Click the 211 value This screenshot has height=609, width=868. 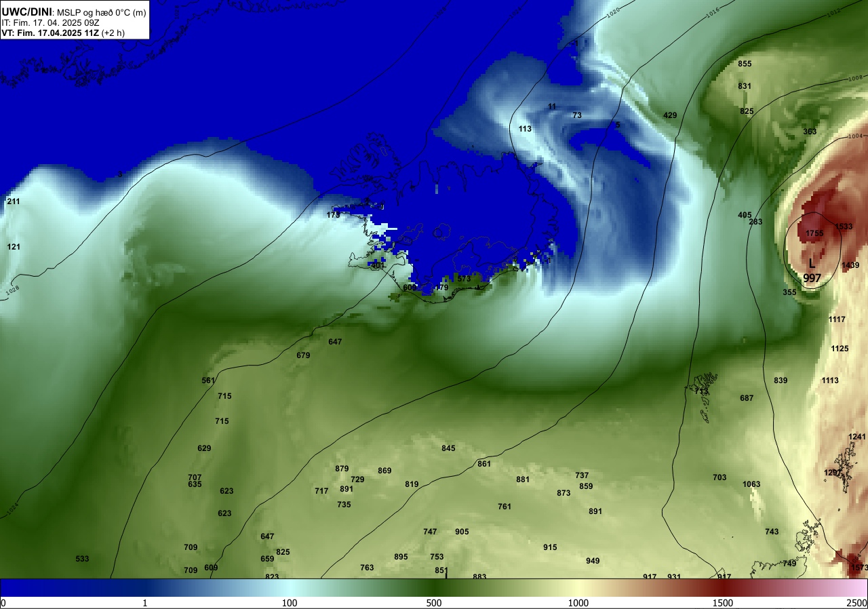point(14,201)
